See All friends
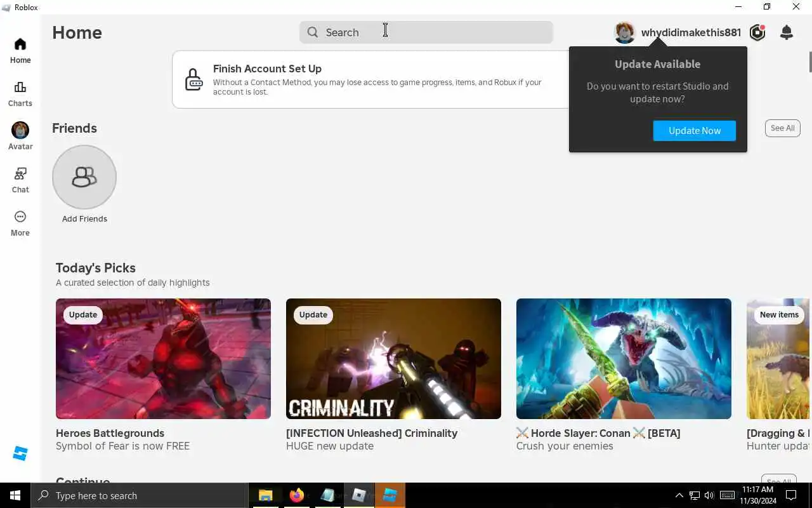The width and height of the screenshot is (812, 508). (x=782, y=128)
